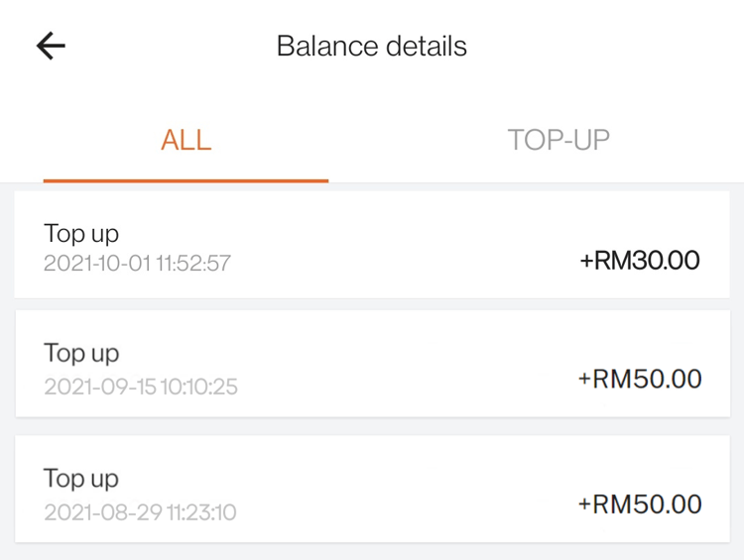Tap the back arrow icon
This screenshot has width=744, height=560.
coord(51,46)
